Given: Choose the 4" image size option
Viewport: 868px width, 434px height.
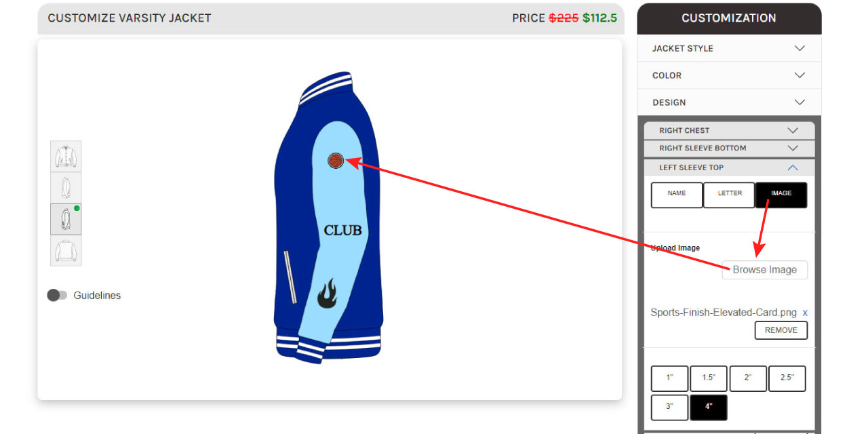Looking at the screenshot, I should pyautogui.click(x=709, y=407).
